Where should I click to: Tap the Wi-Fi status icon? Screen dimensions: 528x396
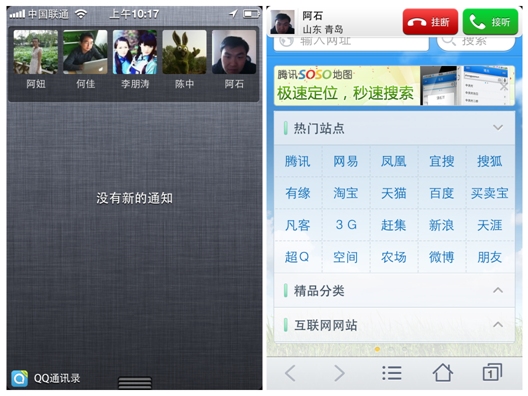(x=81, y=14)
